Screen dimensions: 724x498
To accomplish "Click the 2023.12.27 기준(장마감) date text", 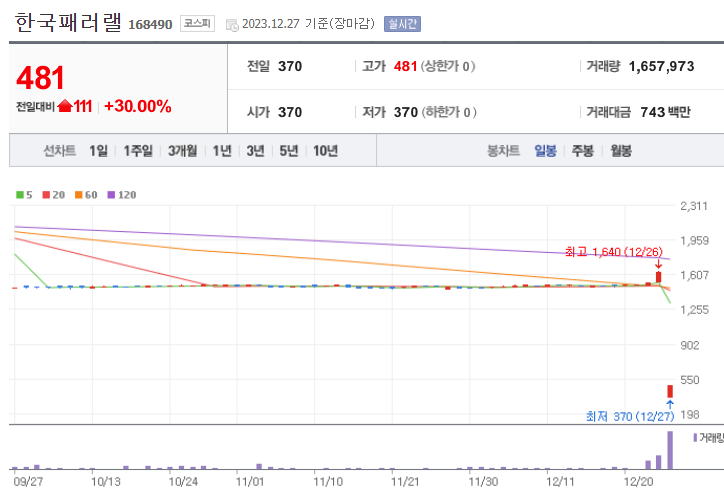I will 308,24.
